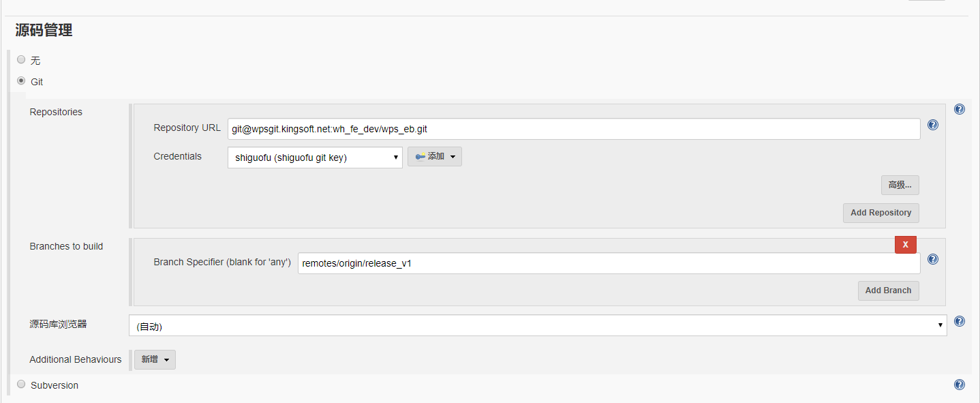Open help for the Repositories section
Screen dimensions: 980x403
pos(959,109)
